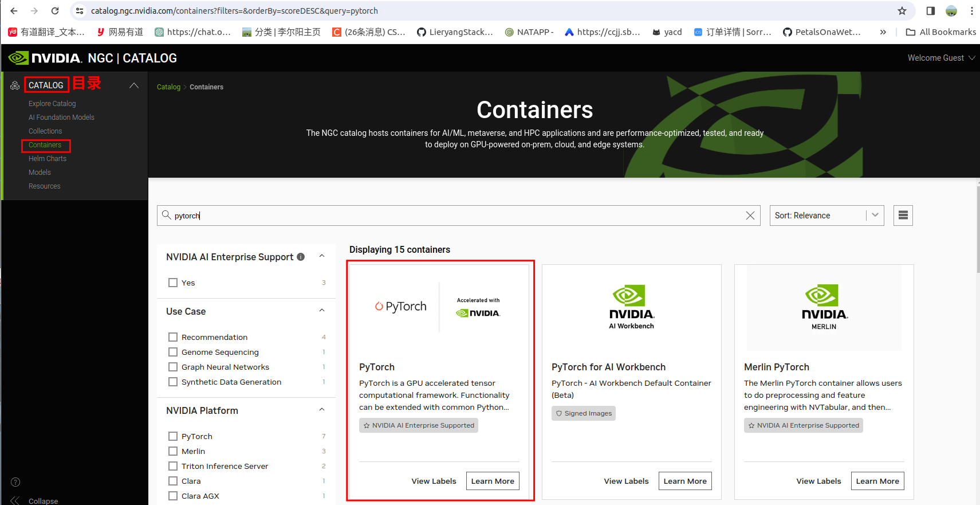This screenshot has width=980, height=505.
Task: Click the page vertical scrollbar
Action: click(977, 229)
